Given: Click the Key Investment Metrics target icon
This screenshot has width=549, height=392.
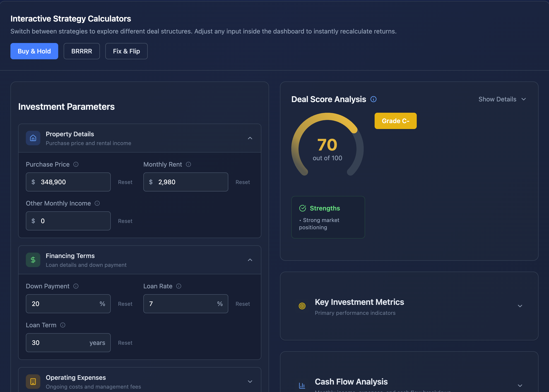Looking at the screenshot, I should pyautogui.click(x=302, y=306).
